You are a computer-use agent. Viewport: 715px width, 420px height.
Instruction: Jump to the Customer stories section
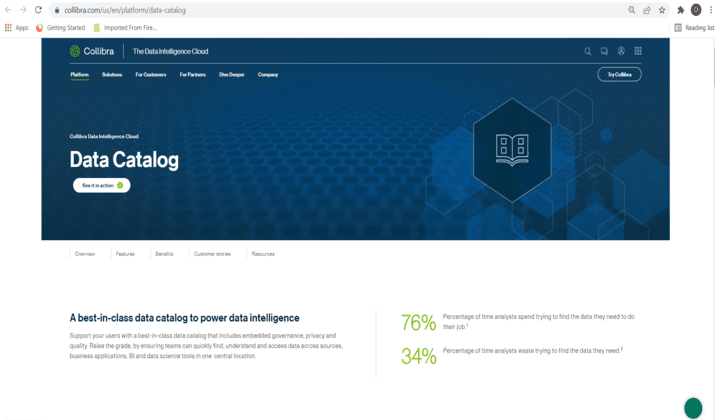[x=212, y=254]
